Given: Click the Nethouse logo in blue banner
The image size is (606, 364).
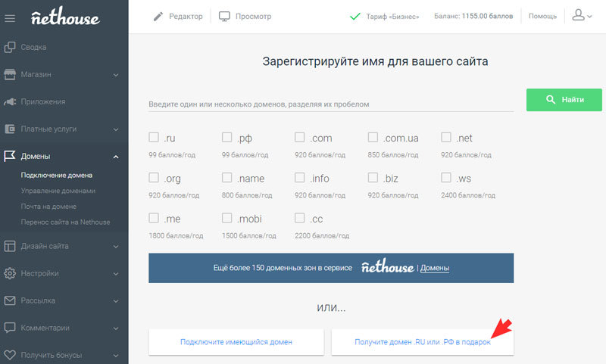Looking at the screenshot, I should [388, 266].
